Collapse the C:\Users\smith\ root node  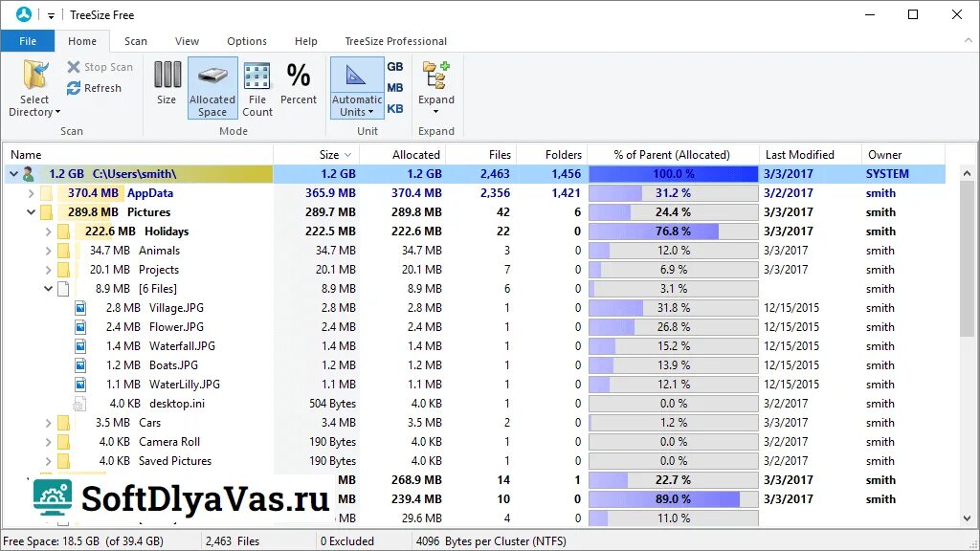click(13, 174)
